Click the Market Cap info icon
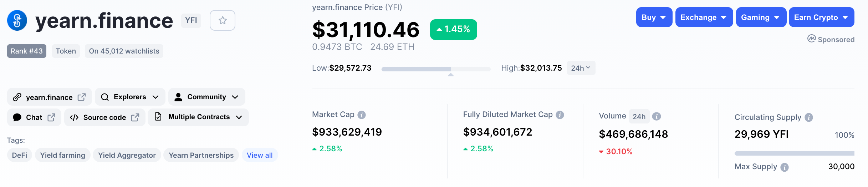Viewport: 868px width, 187px height. pyautogui.click(x=362, y=115)
